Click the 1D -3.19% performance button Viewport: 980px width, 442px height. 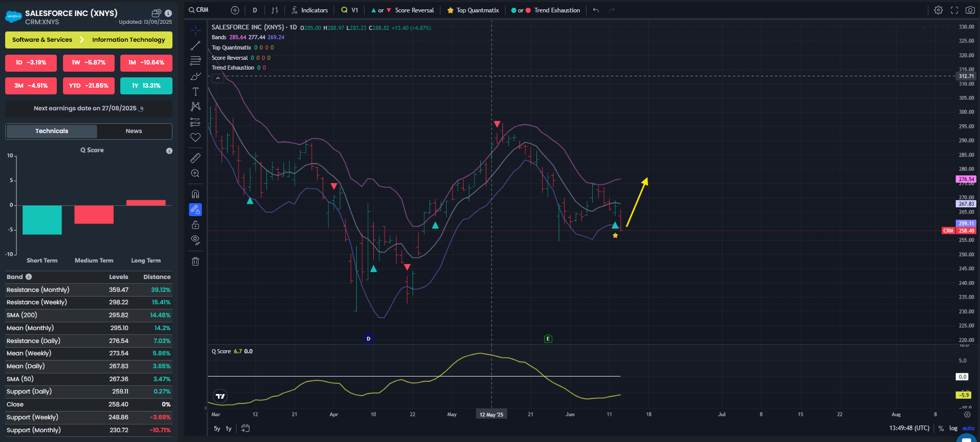pos(31,62)
